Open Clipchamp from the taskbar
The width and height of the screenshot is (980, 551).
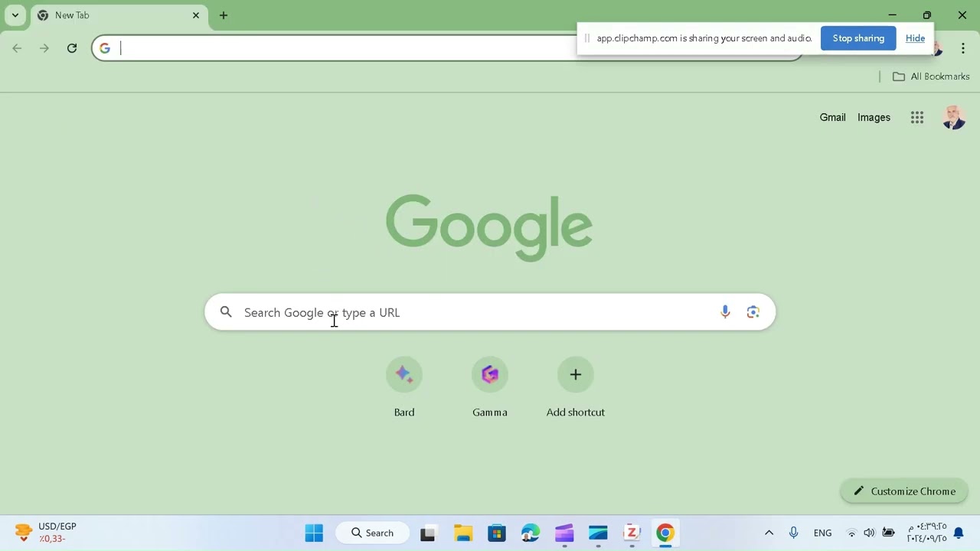point(564,533)
